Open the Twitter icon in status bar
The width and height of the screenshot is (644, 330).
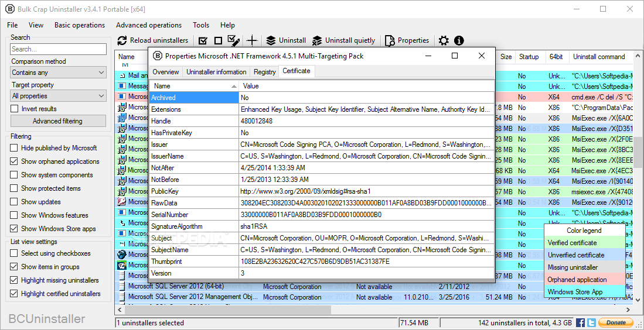(591, 322)
